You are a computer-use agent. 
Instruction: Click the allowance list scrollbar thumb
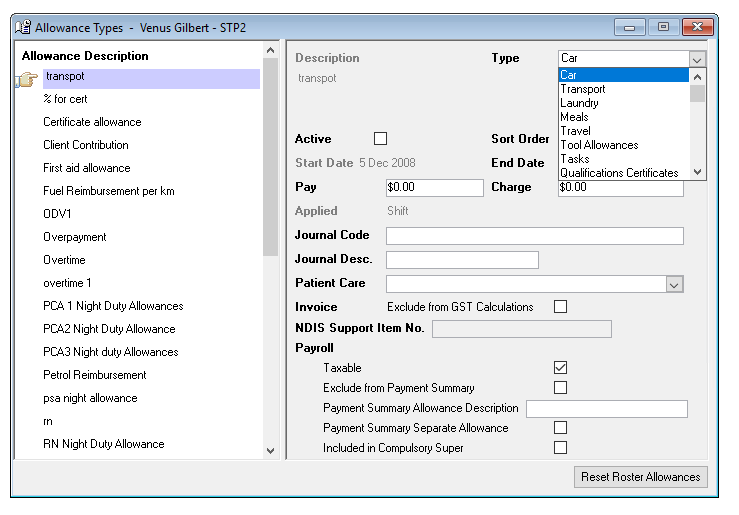click(x=271, y=157)
